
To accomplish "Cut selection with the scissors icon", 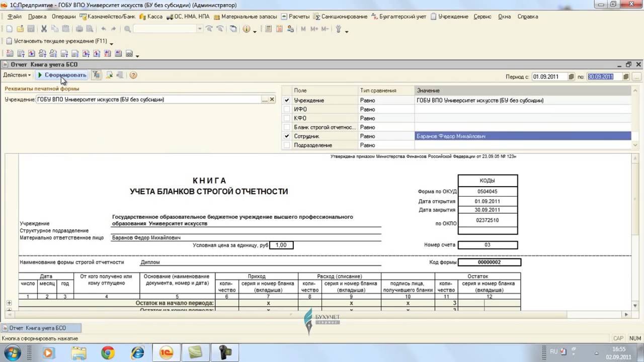I will tap(44, 29).
